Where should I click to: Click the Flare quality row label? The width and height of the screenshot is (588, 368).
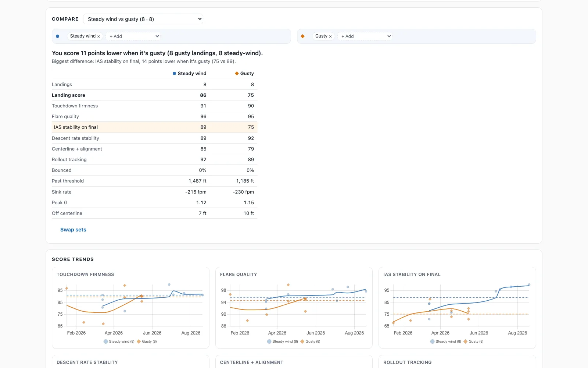click(x=65, y=117)
